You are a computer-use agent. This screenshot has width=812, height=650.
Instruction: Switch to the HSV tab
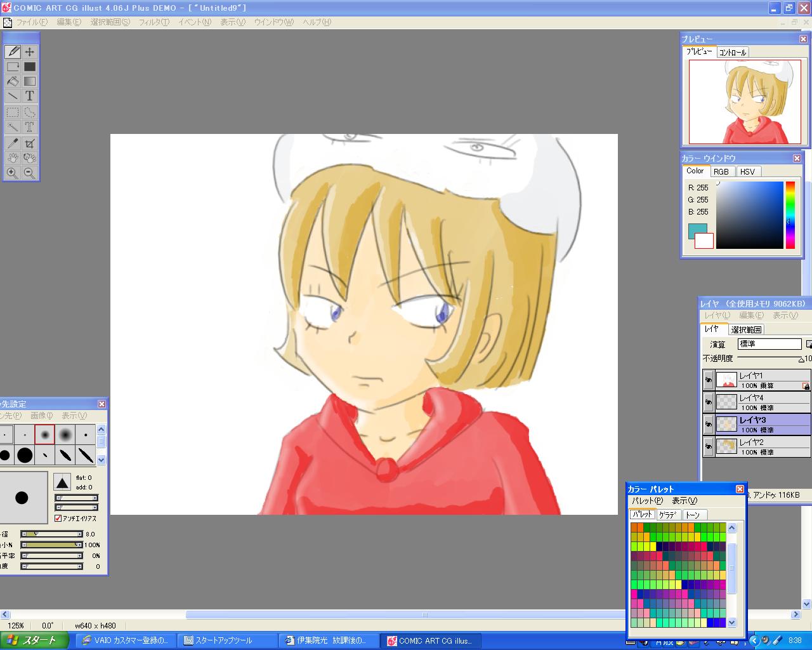[x=748, y=171]
